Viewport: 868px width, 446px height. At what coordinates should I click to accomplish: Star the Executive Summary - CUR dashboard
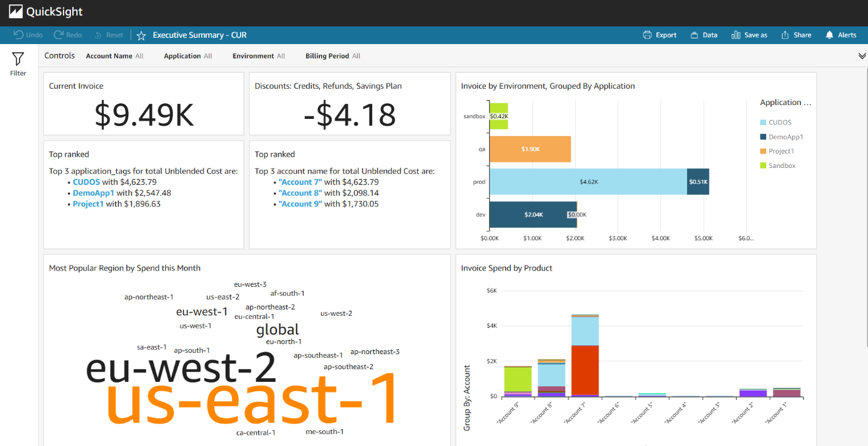[141, 35]
